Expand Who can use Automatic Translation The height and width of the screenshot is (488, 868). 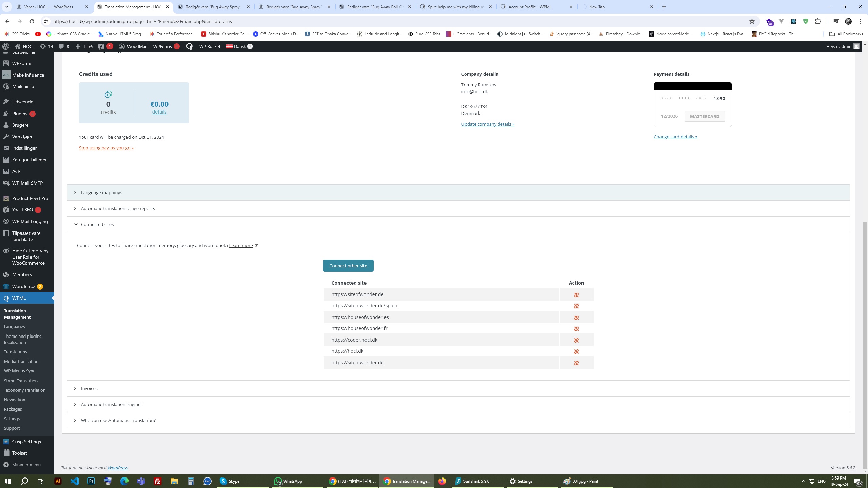click(458, 420)
